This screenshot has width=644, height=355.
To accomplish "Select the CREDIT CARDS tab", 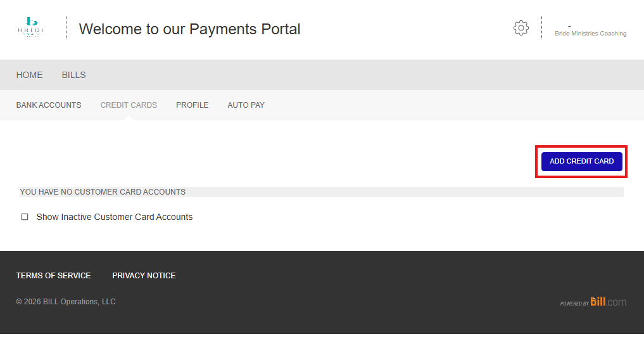I will tap(129, 105).
